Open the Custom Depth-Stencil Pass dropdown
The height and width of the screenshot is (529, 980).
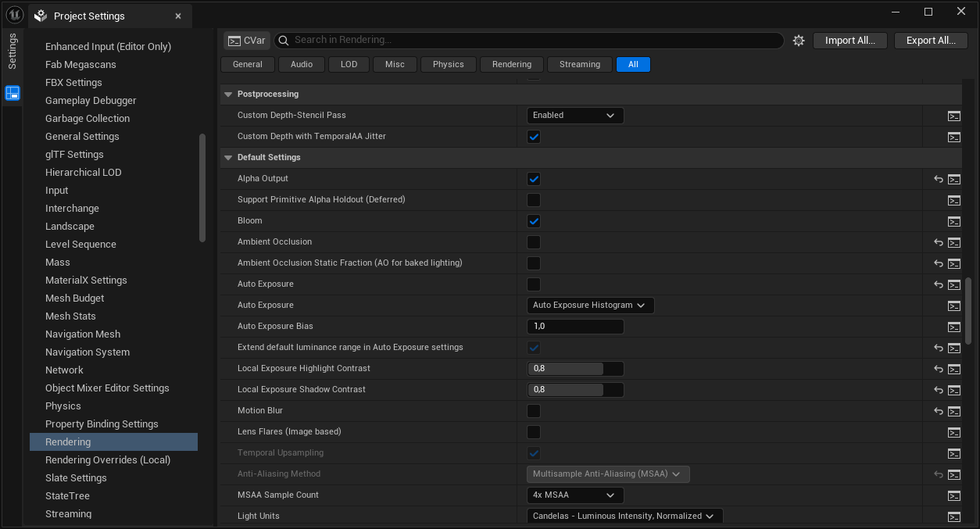pos(575,116)
